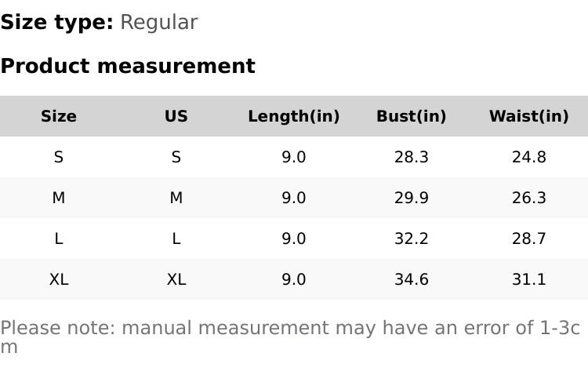Select the 34.6 bust value
The height and width of the screenshot is (375, 588).
click(411, 279)
